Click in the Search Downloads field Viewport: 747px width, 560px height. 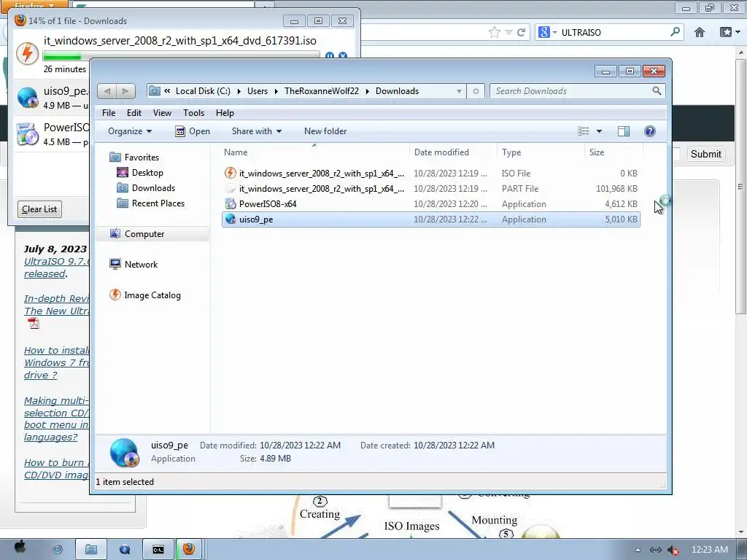tap(572, 91)
